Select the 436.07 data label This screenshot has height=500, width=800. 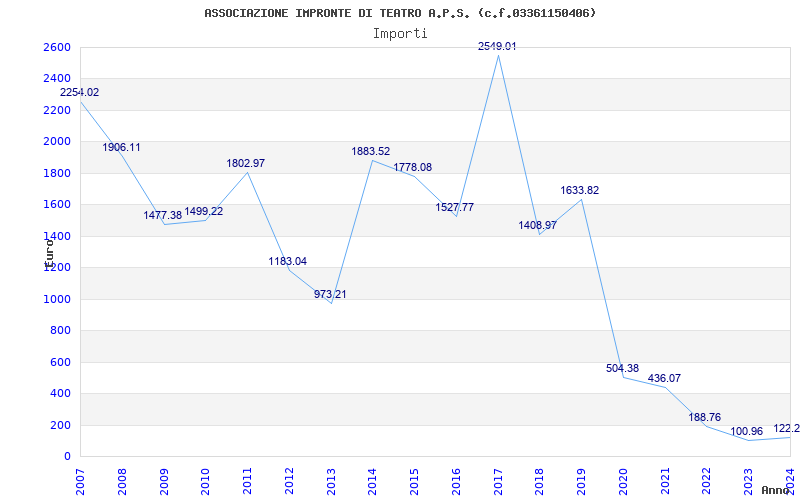click(x=664, y=379)
